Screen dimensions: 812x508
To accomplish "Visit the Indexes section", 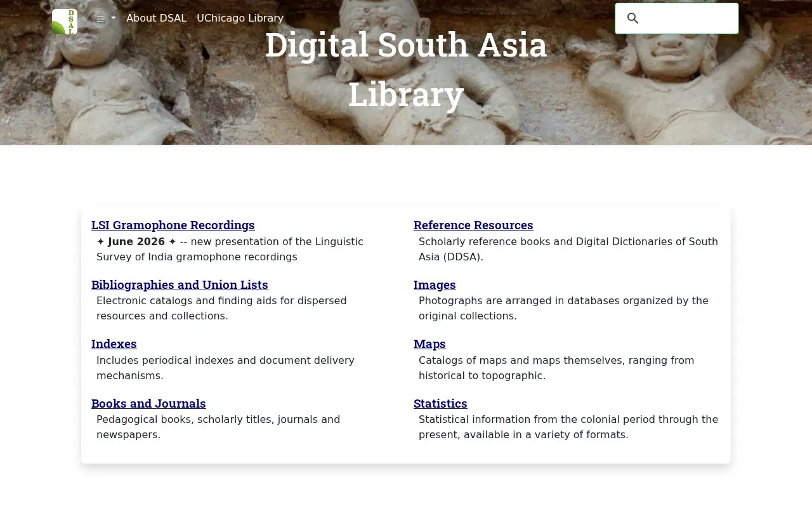I will pyautogui.click(x=114, y=344).
